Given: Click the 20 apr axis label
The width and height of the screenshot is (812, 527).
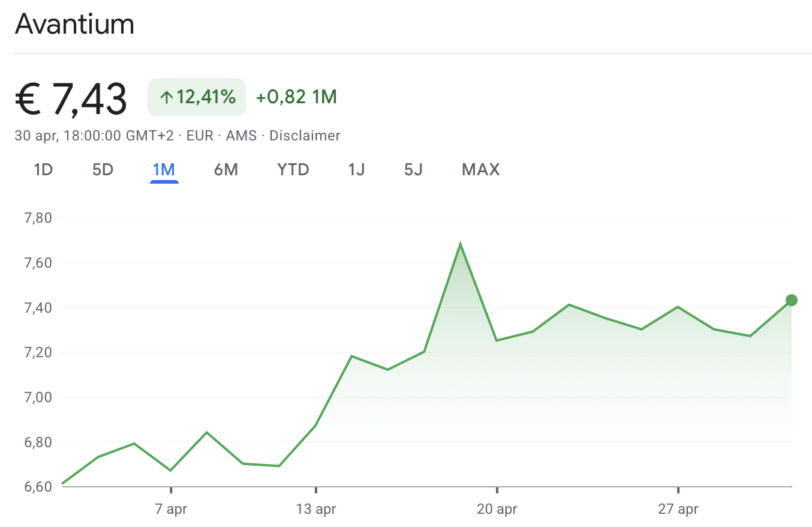Looking at the screenshot, I should [497, 510].
